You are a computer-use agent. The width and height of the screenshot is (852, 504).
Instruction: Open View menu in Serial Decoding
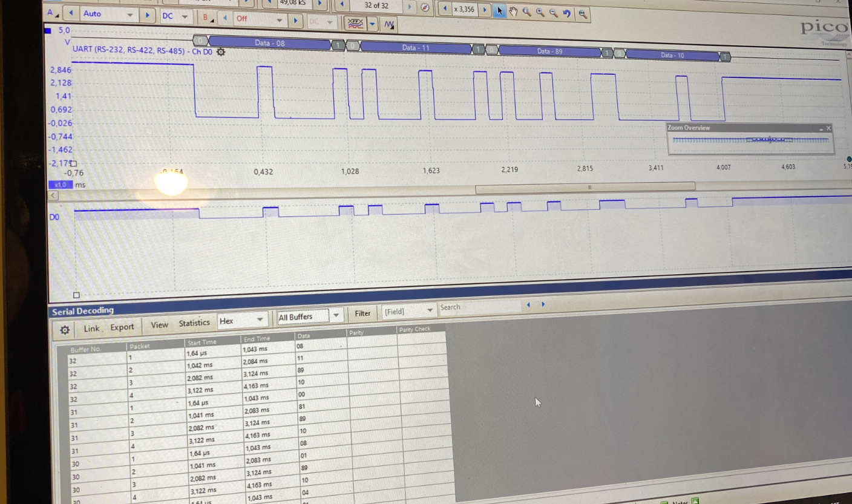159,325
